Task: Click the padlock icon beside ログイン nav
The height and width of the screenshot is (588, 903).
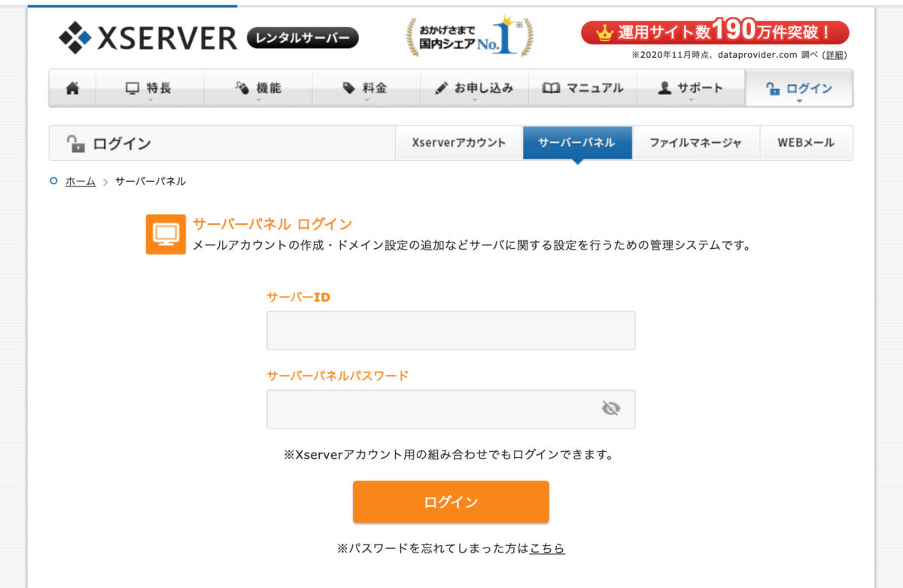Action: 772,89
